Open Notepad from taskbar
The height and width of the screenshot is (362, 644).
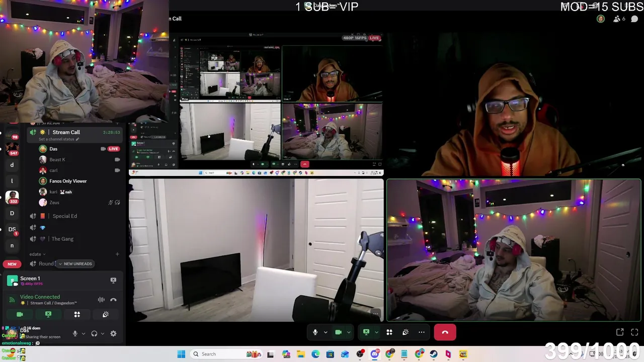tap(404, 354)
